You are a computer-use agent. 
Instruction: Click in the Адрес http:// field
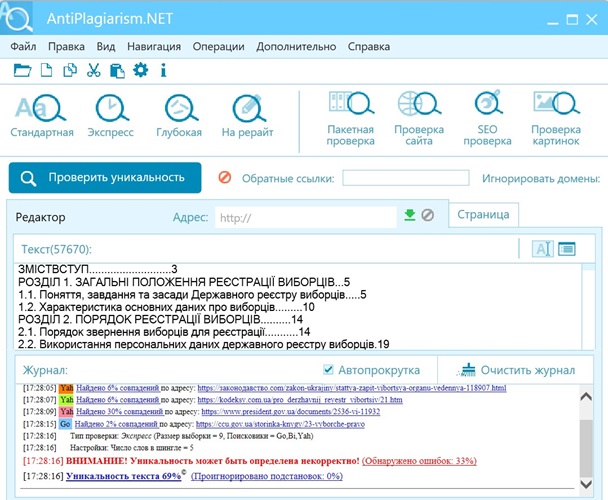tap(306, 217)
